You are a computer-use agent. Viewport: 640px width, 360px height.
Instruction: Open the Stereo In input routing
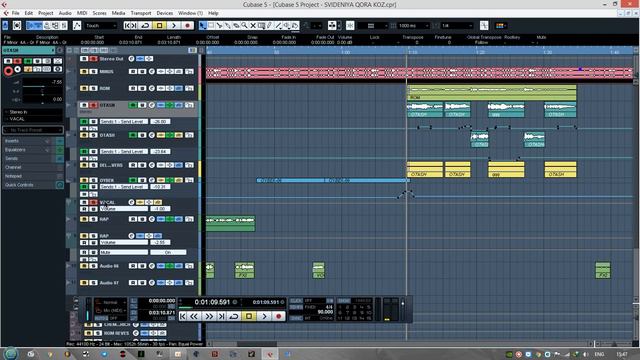(33, 112)
